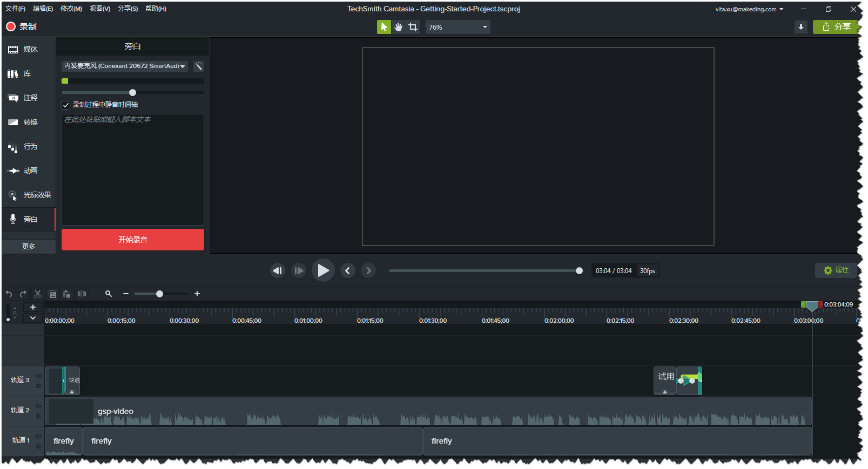Click the download arrow icon near Share
This screenshot has width=868, height=469.
(x=801, y=27)
